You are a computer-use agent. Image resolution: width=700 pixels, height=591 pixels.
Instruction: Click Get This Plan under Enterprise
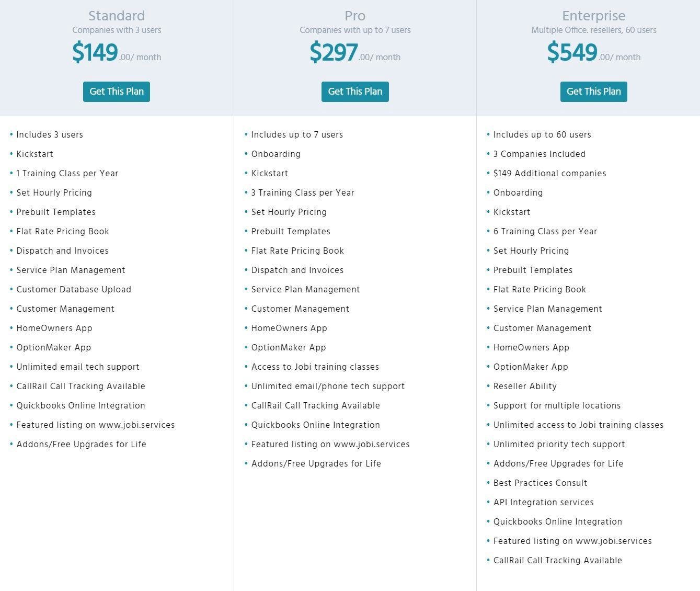[593, 92]
